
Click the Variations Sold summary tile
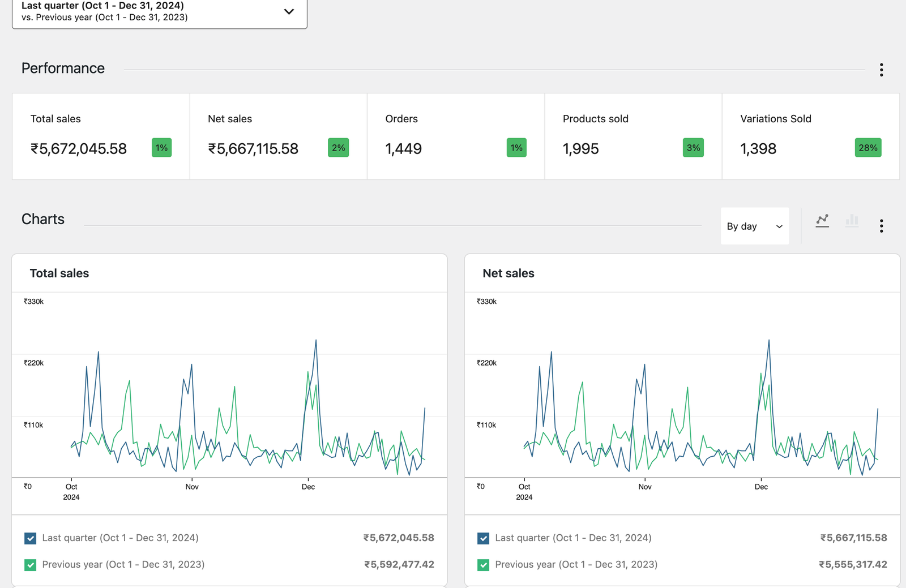[810, 136]
